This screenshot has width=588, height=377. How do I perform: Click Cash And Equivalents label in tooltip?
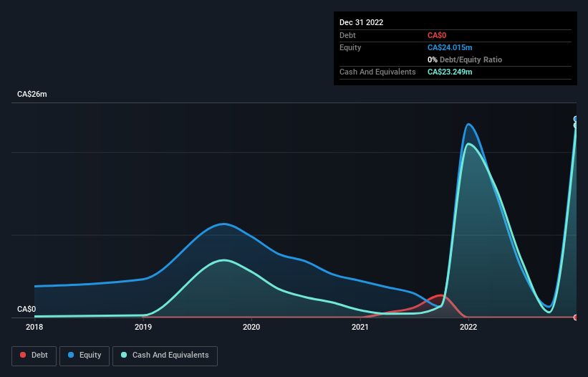[377, 72]
